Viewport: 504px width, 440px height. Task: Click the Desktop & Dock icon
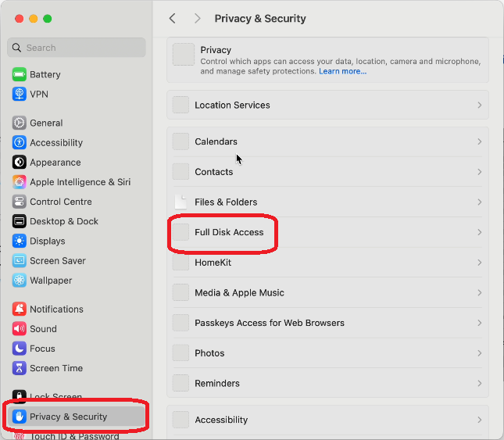pos(20,221)
